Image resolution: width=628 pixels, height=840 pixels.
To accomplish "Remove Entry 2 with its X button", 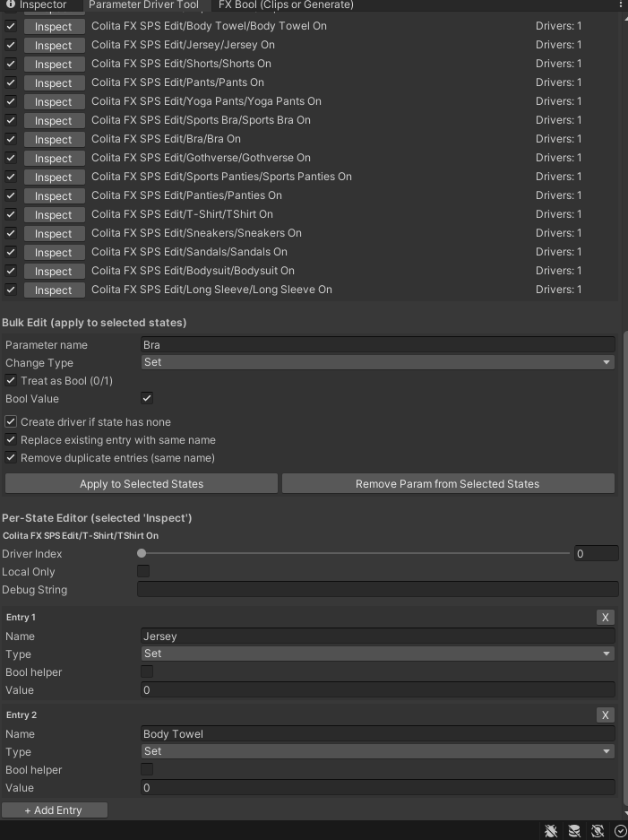I will coord(606,715).
